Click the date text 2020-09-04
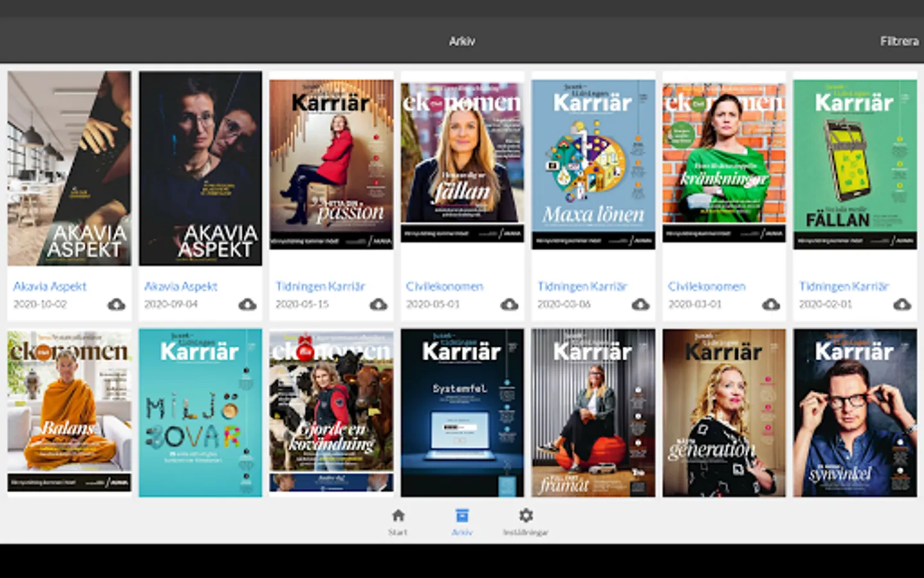Screen dimensions: 924x578 click(171, 304)
